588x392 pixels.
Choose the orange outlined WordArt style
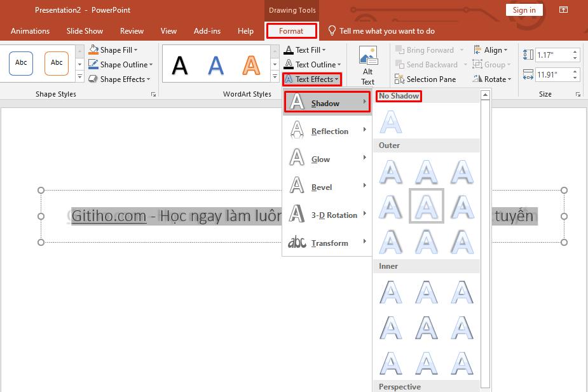252,65
